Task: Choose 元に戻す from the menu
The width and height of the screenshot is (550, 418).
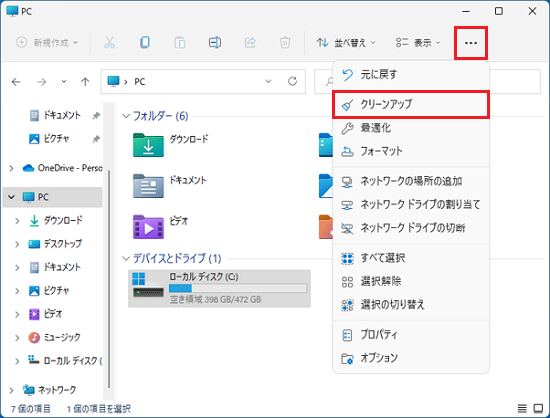Action: [411, 75]
